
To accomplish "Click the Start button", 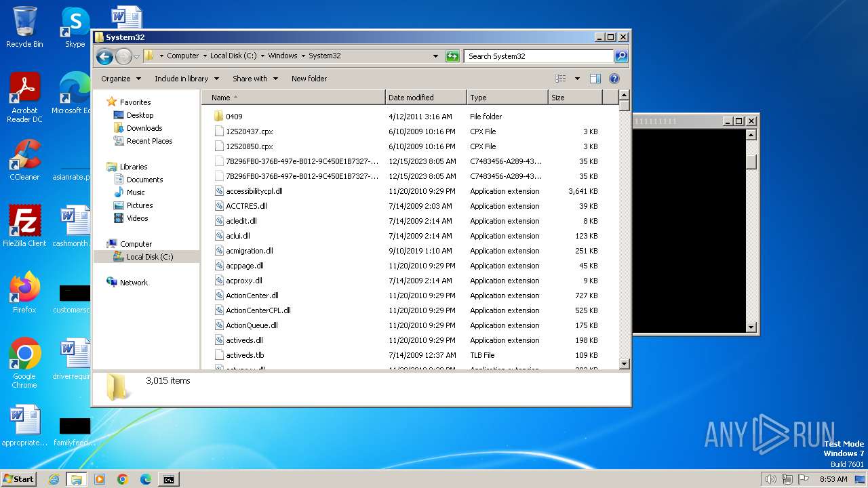I will pos(19,479).
